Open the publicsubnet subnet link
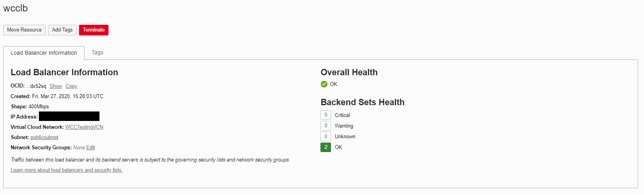The image size is (644, 195). click(x=44, y=137)
